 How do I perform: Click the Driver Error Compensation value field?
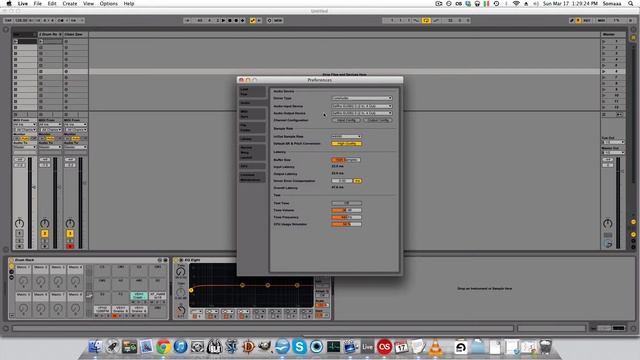(342, 181)
